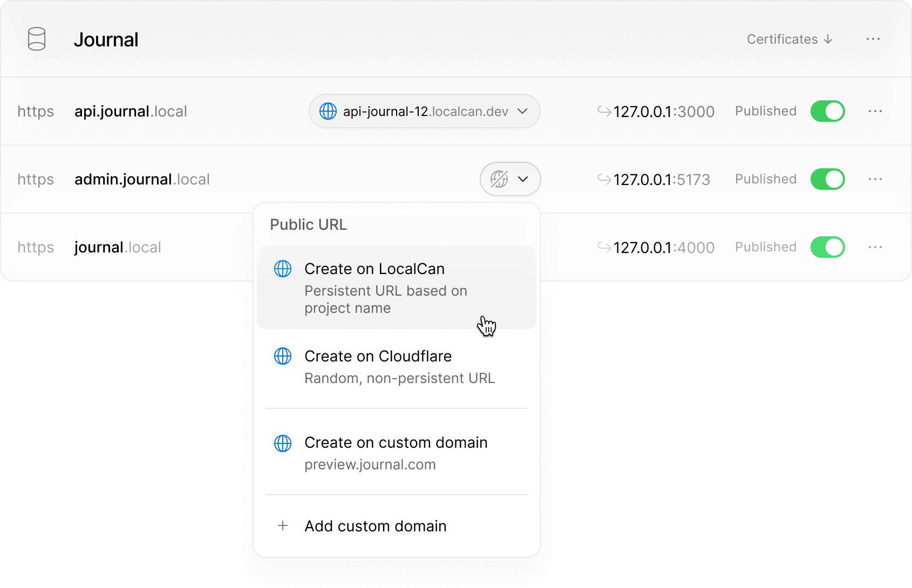Choose Create on Cloudflare random URL

click(378, 356)
